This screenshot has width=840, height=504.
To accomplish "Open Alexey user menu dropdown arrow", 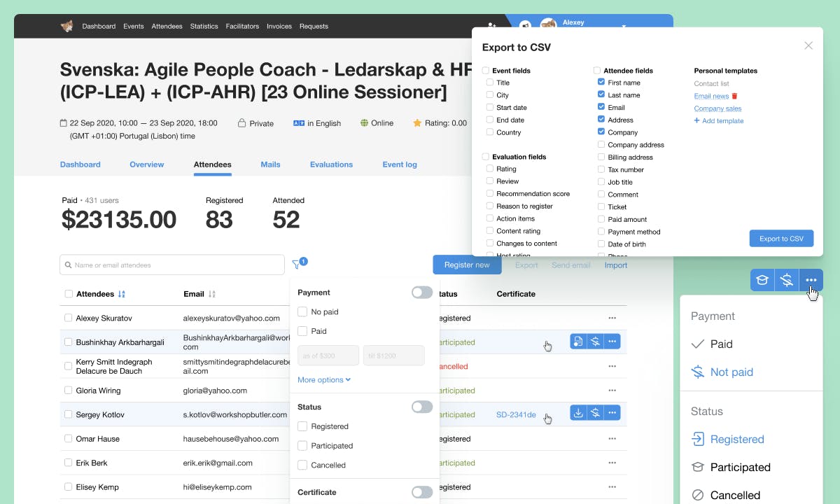I will tap(624, 27).
